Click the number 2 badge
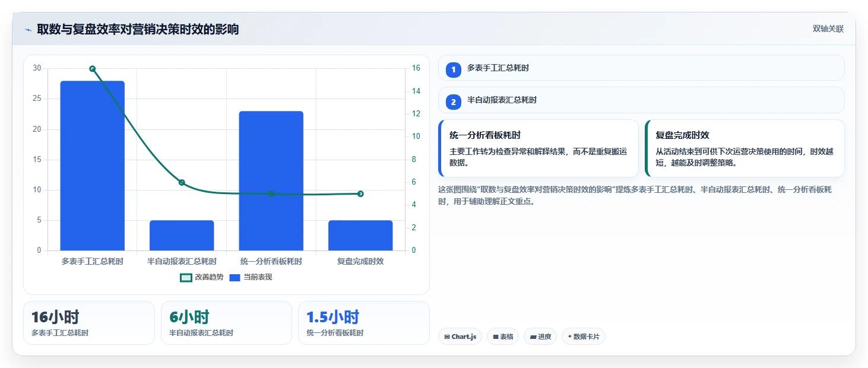 [454, 102]
